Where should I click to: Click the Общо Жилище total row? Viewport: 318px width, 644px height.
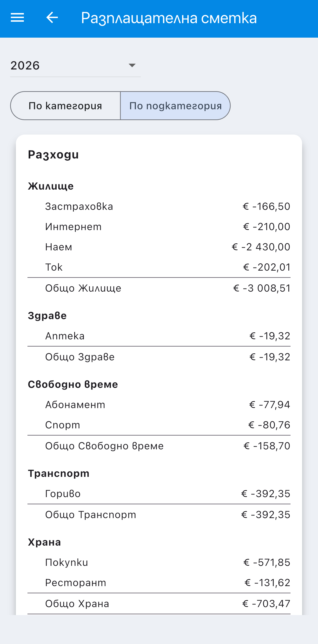click(x=159, y=288)
